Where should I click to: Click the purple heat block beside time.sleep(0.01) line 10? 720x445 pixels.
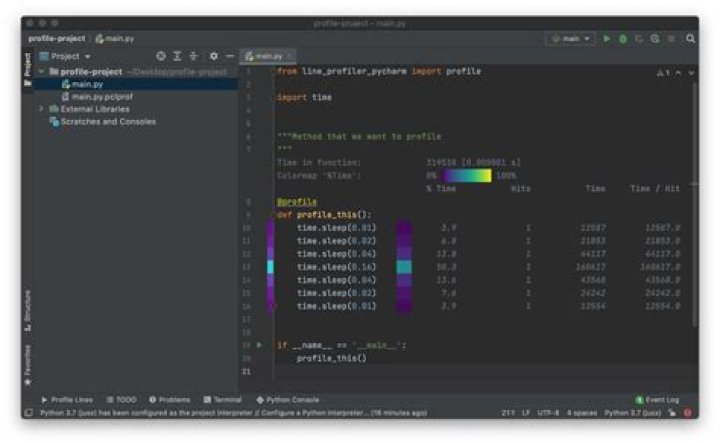click(404, 228)
